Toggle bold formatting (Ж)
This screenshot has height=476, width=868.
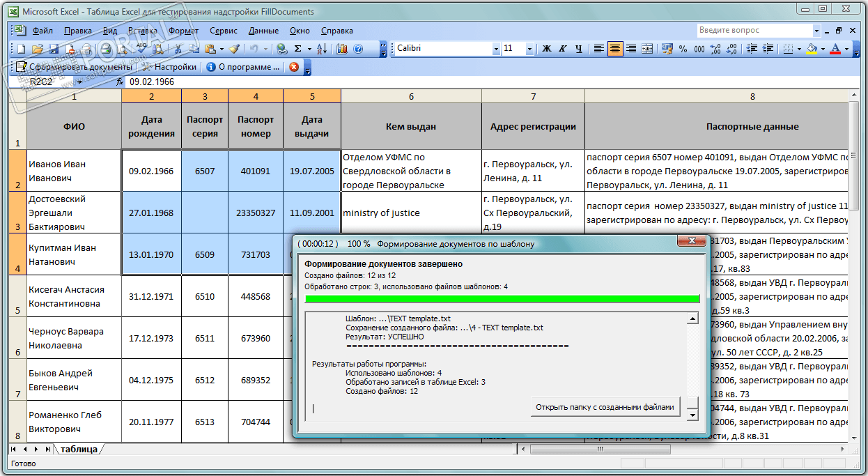click(546, 49)
